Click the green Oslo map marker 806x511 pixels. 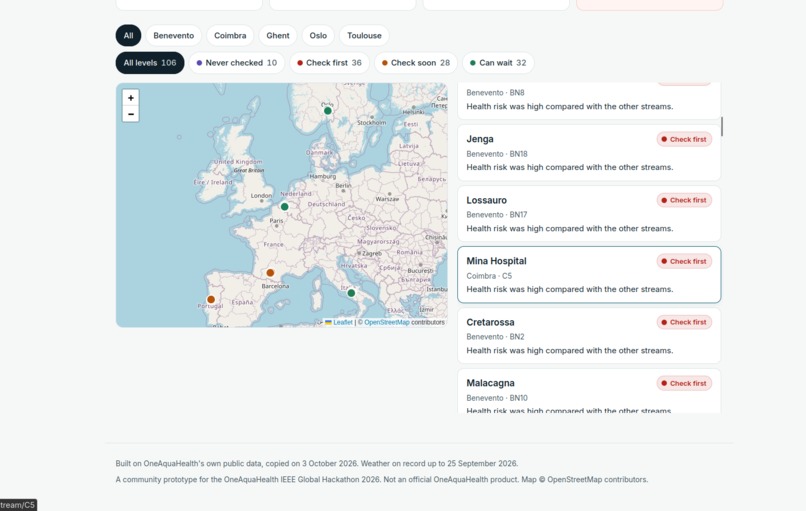(x=327, y=111)
